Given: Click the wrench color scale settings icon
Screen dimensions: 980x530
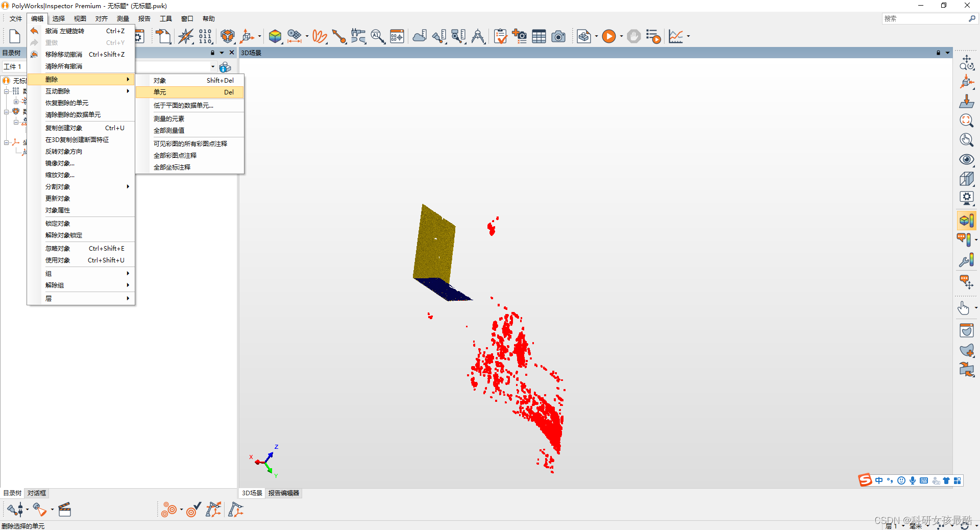Looking at the screenshot, I should click(967, 260).
